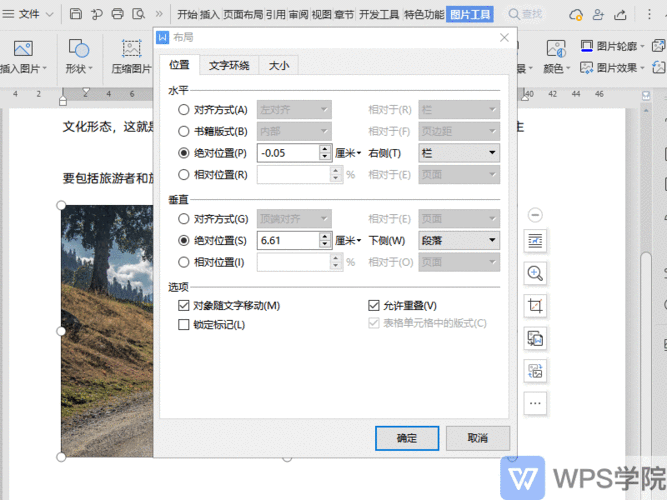The width and height of the screenshot is (667, 500).
Task: Click the selected landscape photo
Action: click(x=107, y=331)
